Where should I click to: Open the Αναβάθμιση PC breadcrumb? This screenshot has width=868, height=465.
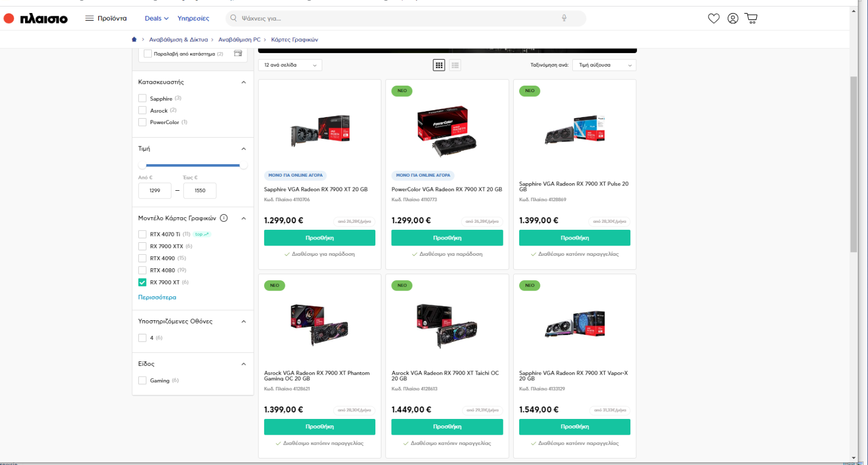pos(239,40)
